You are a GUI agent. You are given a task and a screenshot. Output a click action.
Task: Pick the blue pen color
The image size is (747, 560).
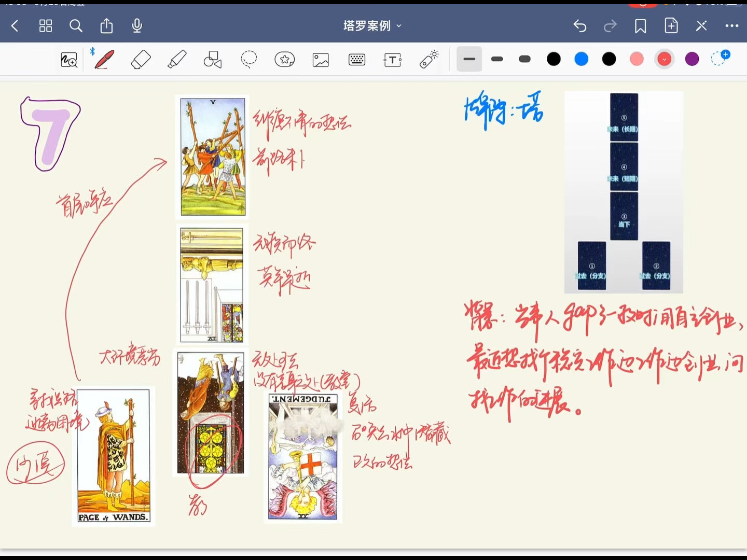582,59
